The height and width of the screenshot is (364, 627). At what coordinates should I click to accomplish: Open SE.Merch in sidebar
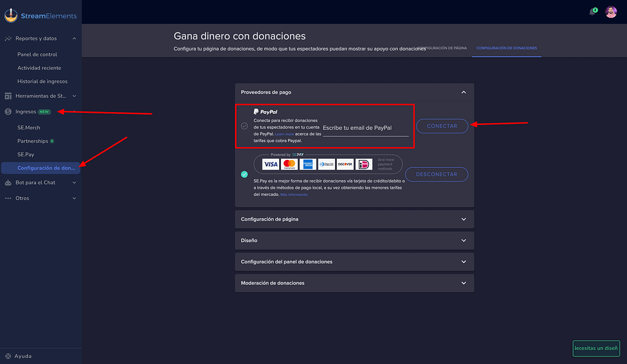tap(29, 127)
